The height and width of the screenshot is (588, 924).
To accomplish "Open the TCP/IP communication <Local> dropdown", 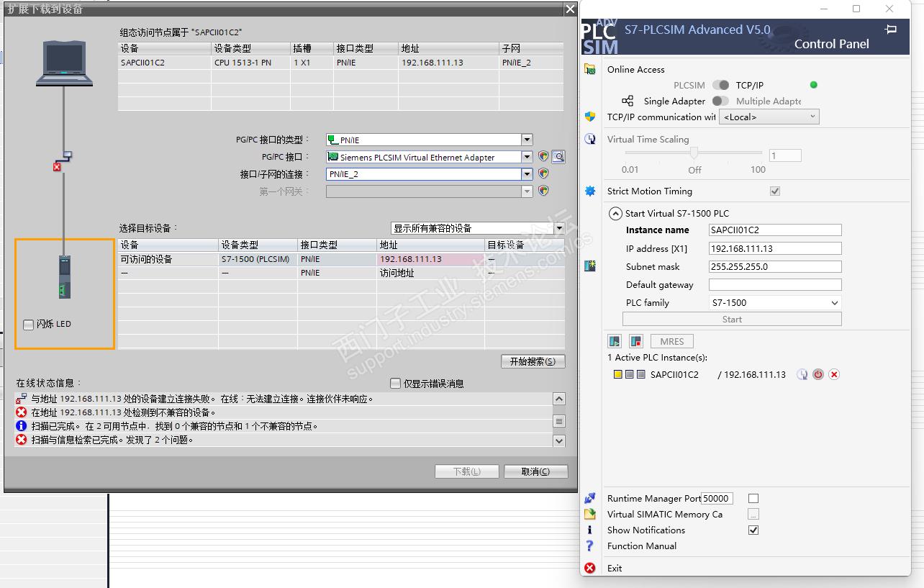I will [x=769, y=117].
